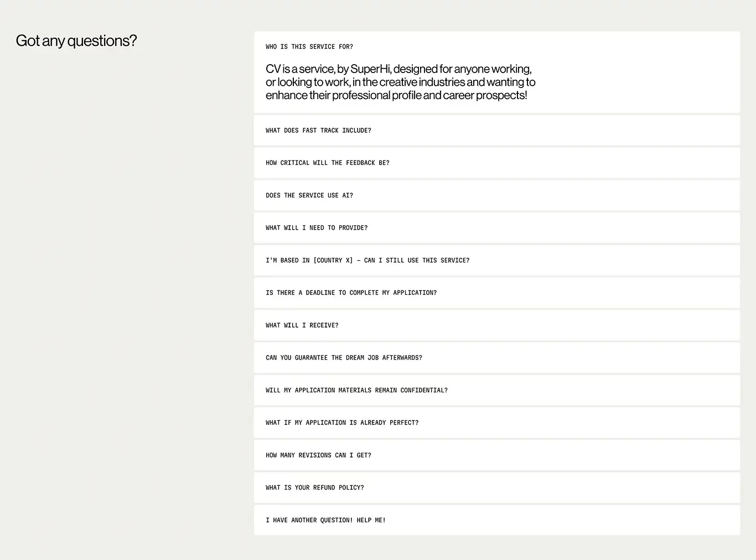The height and width of the screenshot is (560, 756).
Task: Expand 'Will my application materials remain confidential?'
Action: pos(497,390)
